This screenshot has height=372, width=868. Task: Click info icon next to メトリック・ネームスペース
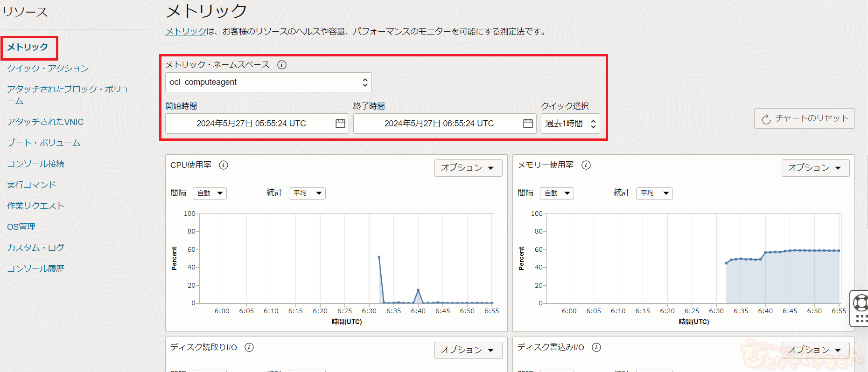(x=282, y=65)
